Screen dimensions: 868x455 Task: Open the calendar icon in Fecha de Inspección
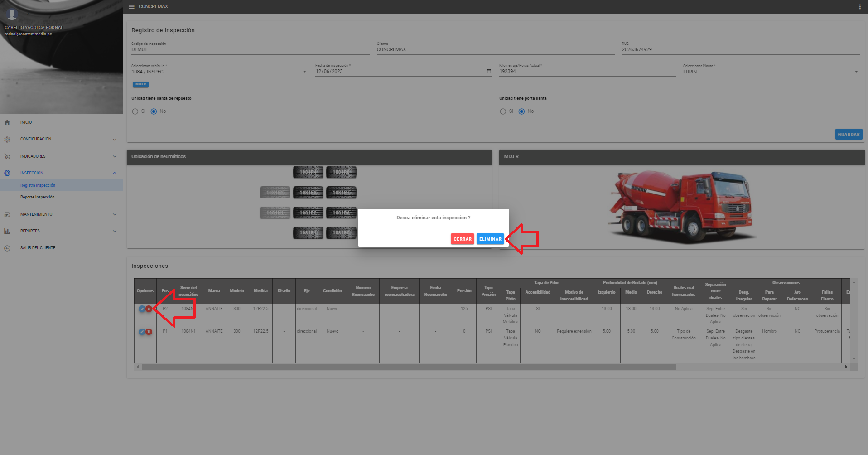tap(489, 72)
